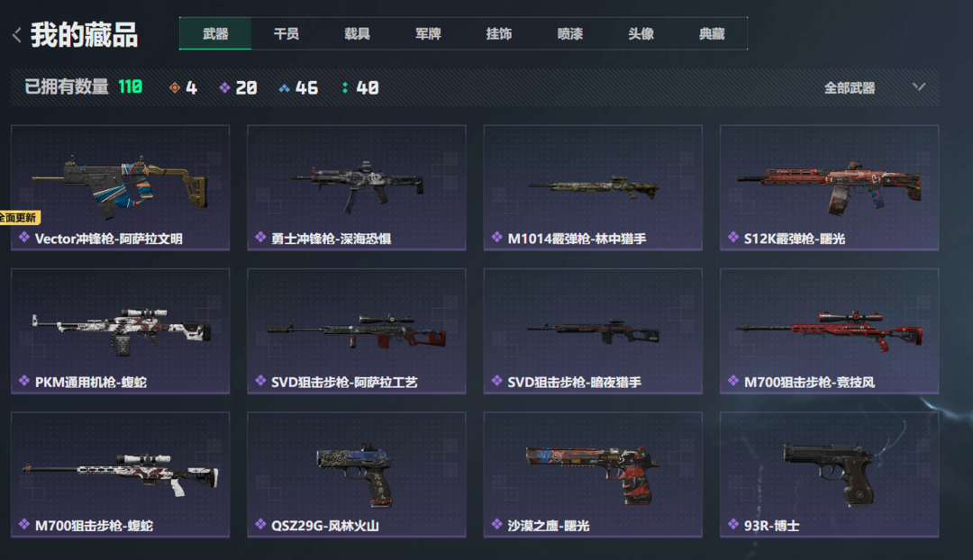The image size is (973, 560).
Task: Click the orange rarity diamond icon showing 4
Action: 175,88
